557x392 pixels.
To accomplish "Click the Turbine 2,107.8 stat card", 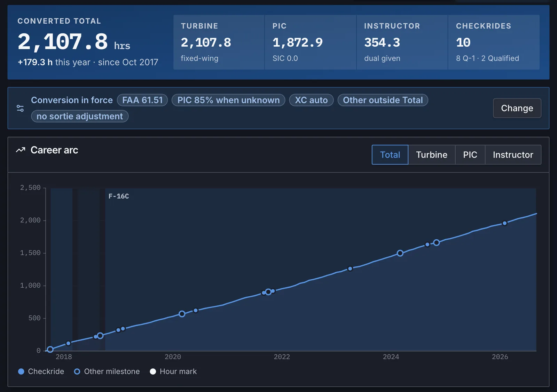I will (x=219, y=42).
